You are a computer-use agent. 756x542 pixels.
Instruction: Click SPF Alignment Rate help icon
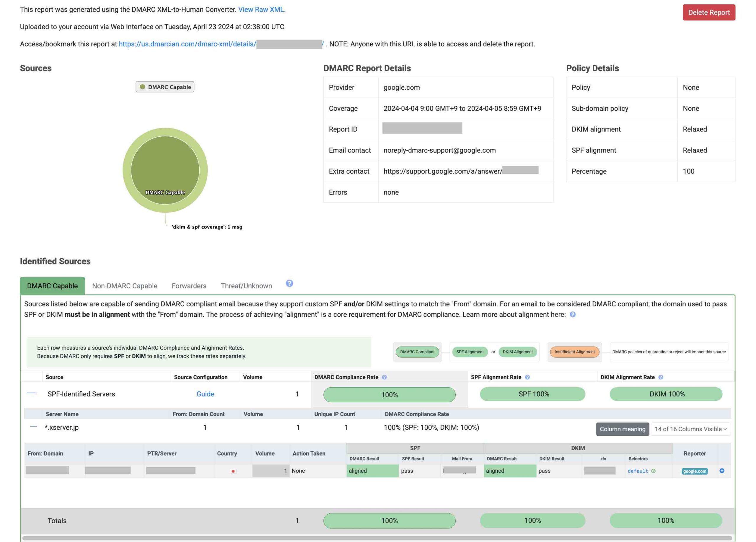pyautogui.click(x=527, y=377)
